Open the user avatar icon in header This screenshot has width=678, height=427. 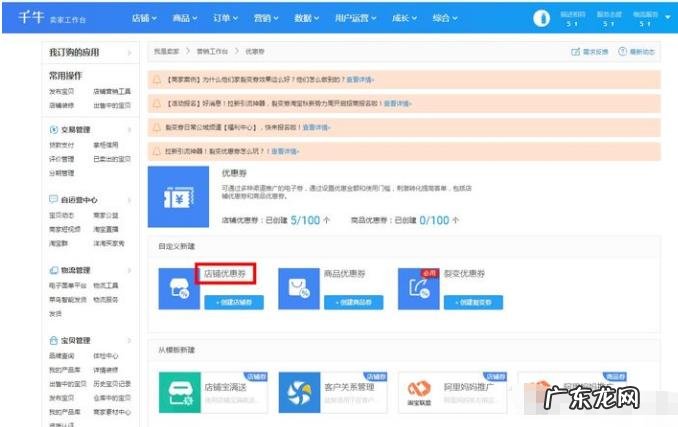tap(541, 18)
